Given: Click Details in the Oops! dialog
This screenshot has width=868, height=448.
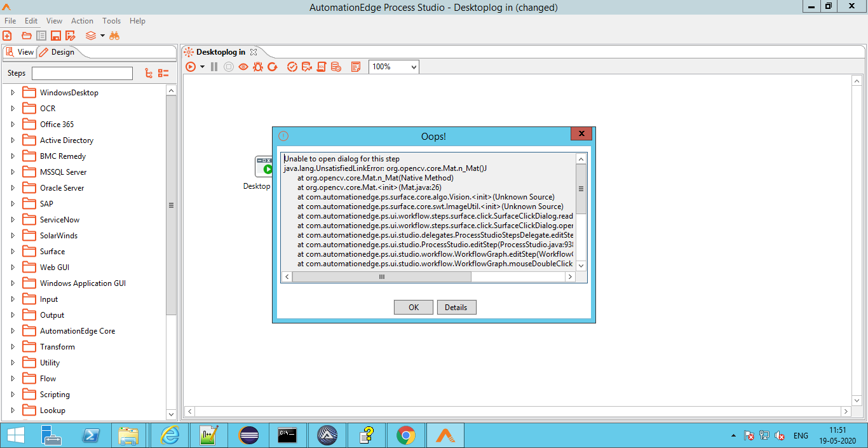Looking at the screenshot, I should click(x=456, y=308).
